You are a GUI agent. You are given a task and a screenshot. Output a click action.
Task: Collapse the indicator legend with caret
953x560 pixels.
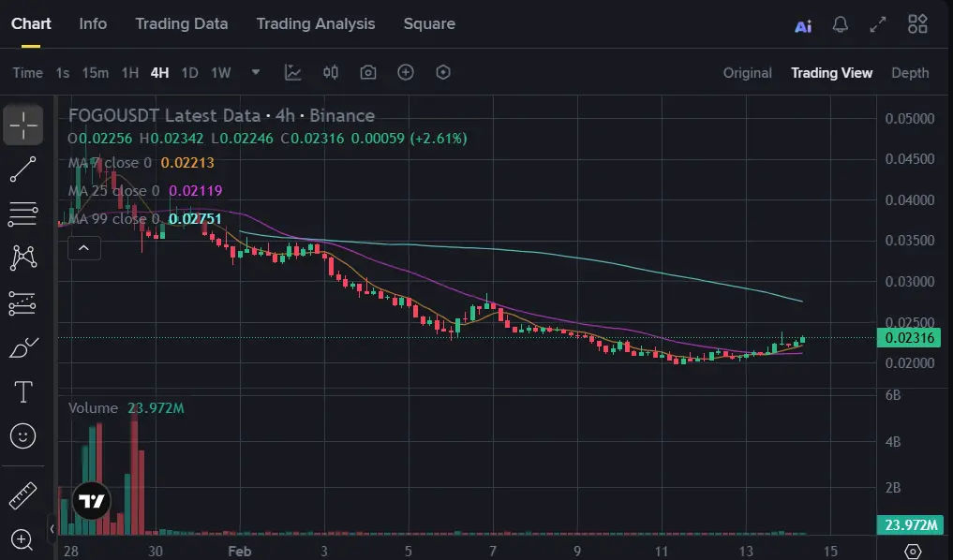[x=84, y=248]
